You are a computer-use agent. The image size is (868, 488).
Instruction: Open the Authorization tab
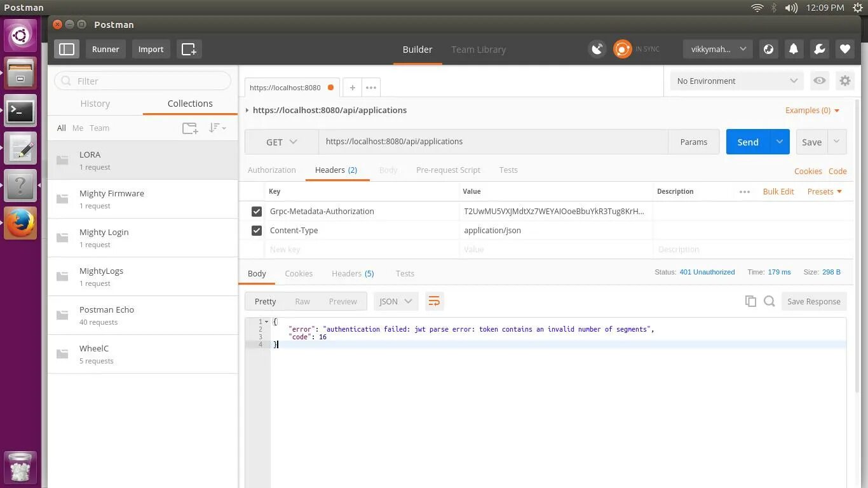pos(272,170)
